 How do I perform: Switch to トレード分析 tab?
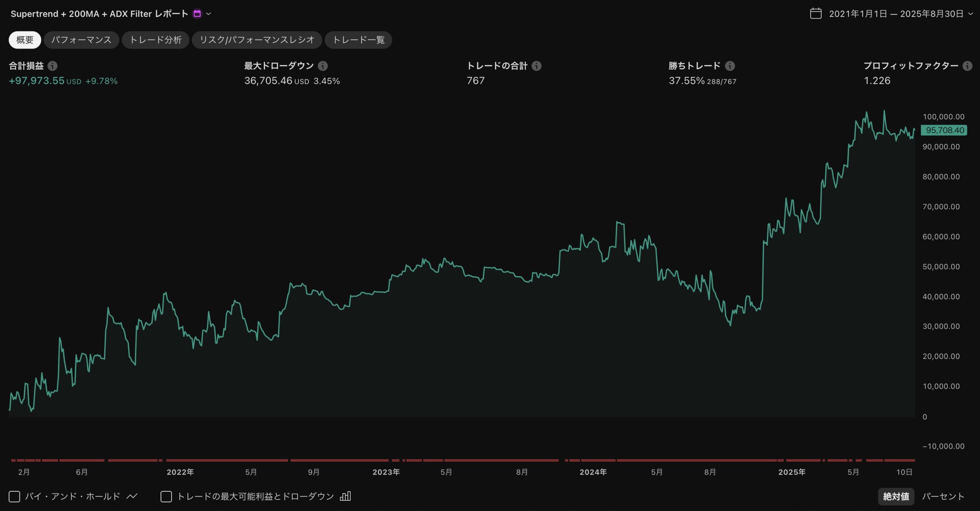pyautogui.click(x=155, y=40)
